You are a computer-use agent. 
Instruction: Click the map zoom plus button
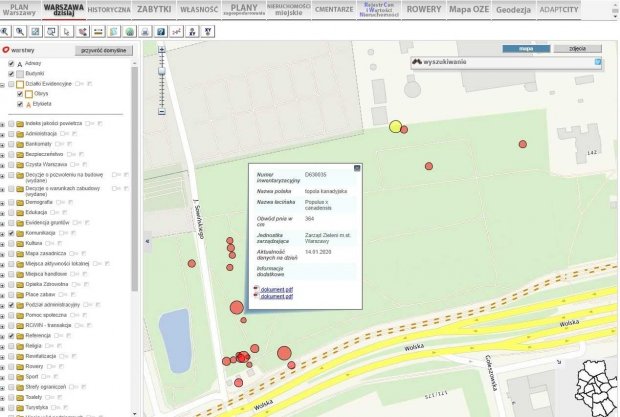pyautogui.click(x=162, y=50)
